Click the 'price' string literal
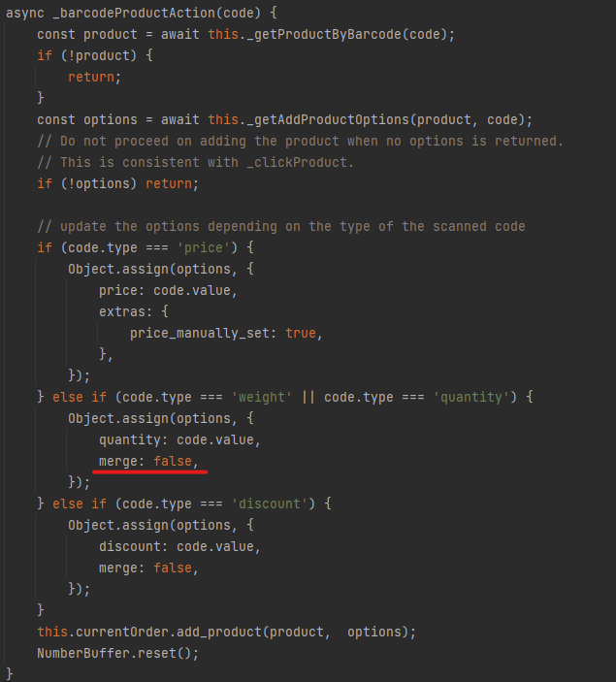Image resolution: width=616 pixels, height=682 pixels. click(x=204, y=247)
